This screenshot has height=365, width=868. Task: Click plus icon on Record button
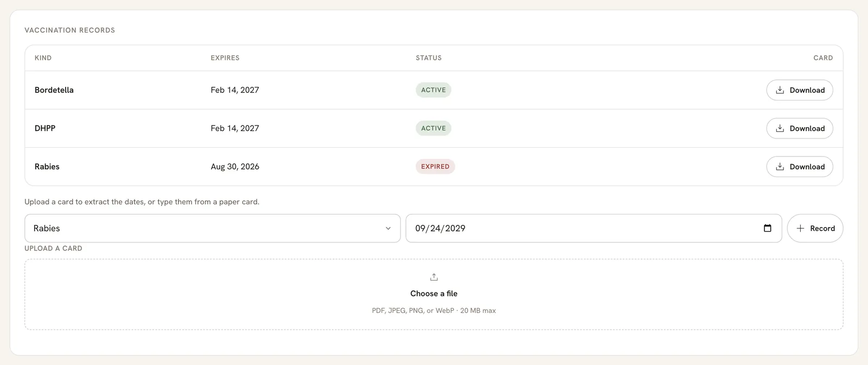pos(800,229)
